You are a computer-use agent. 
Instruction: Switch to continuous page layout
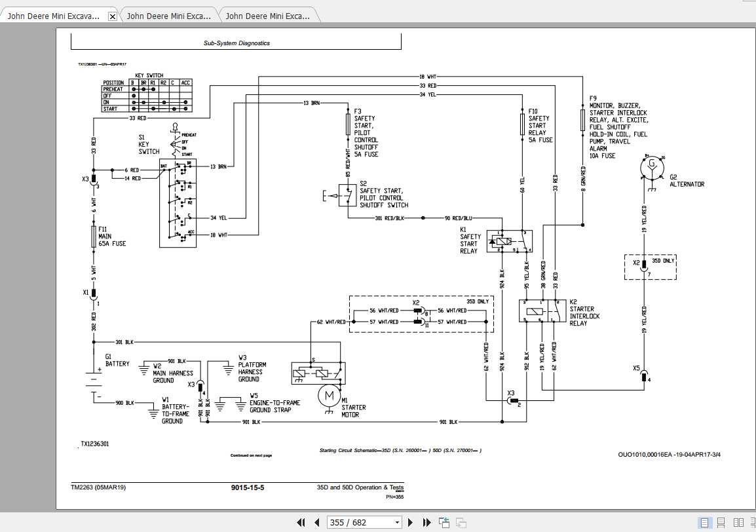(x=721, y=522)
